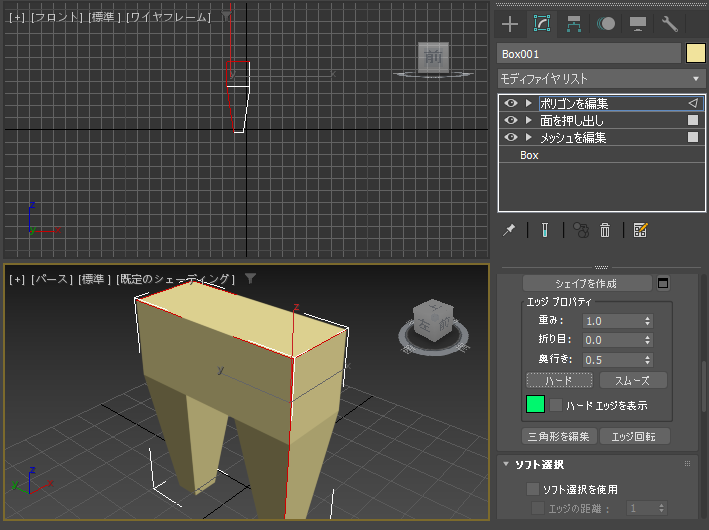
Task: Click the ハード button
Action: tap(559, 380)
